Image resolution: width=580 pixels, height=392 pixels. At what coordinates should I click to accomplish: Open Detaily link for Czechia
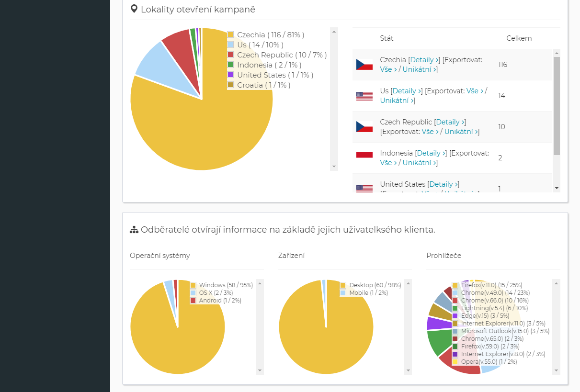tap(424, 60)
